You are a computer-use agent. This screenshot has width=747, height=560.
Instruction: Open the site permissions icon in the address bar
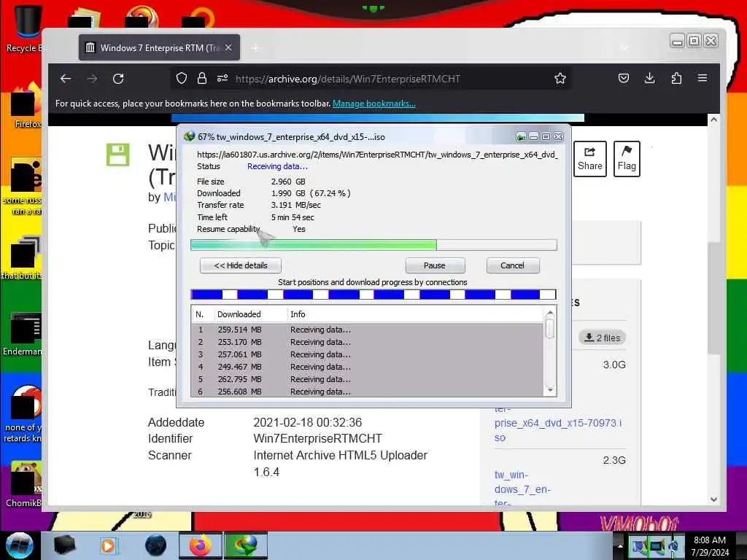coord(222,79)
